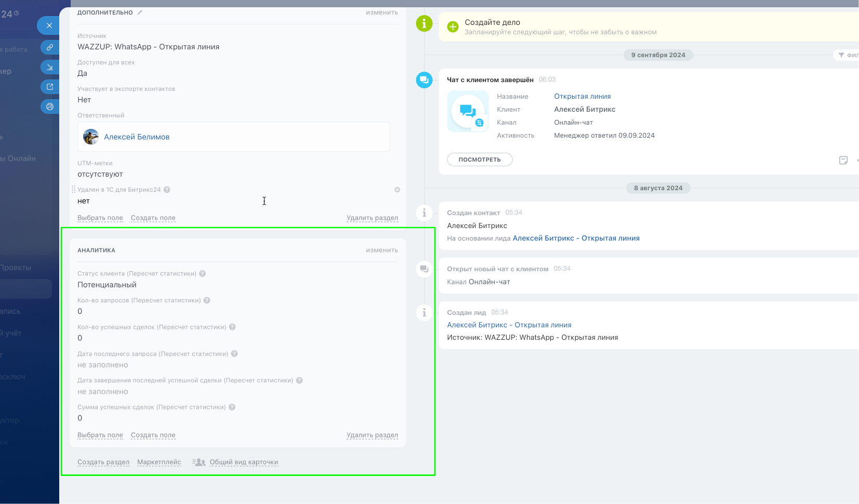The image size is (859, 504).
Task: Open help icon next to Кол-во запросов
Action: 207,300
